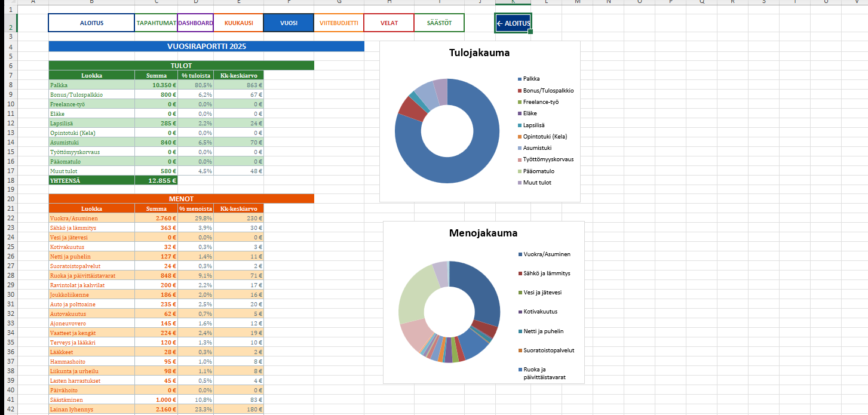The height and width of the screenshot is (415, 868).
Task: Click the Palkka sum cell 10.350 €
Action: [157, 85]
